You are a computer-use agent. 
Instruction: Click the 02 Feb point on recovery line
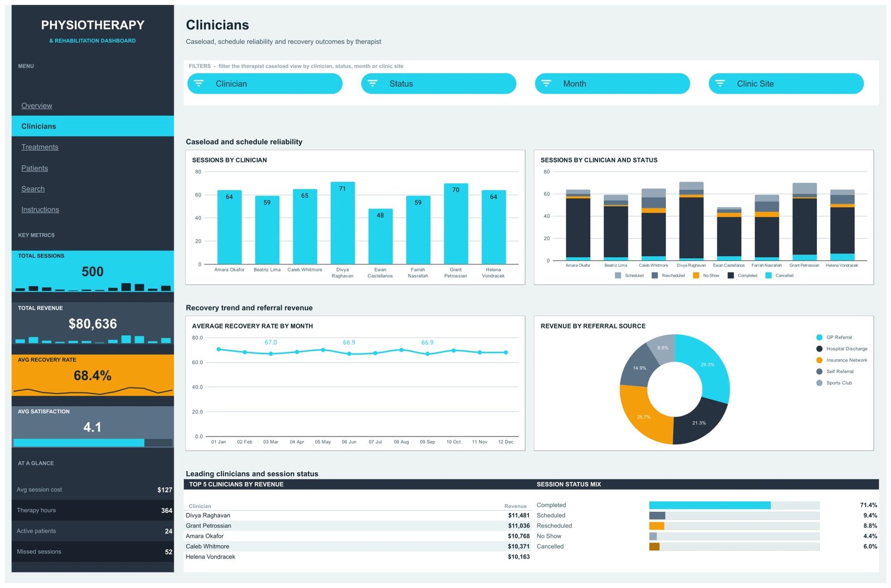point(244,352)
